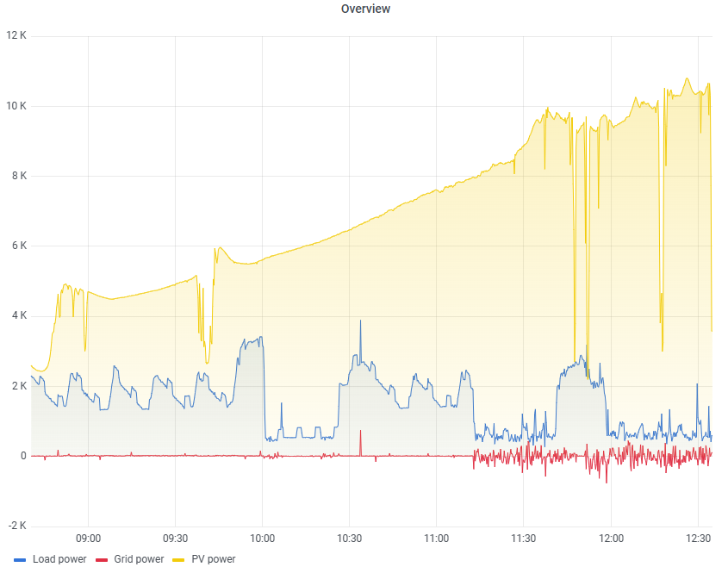Click the 0 y-axis label
This screenshot has width=728, height=567.
22,456
